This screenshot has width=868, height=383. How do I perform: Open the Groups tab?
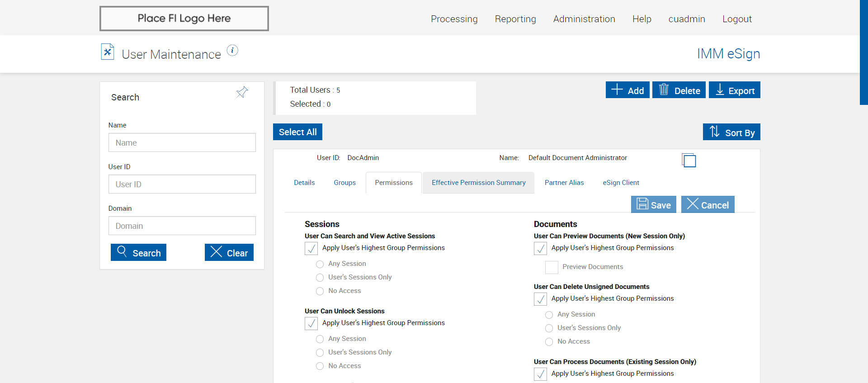pos(344,183)
